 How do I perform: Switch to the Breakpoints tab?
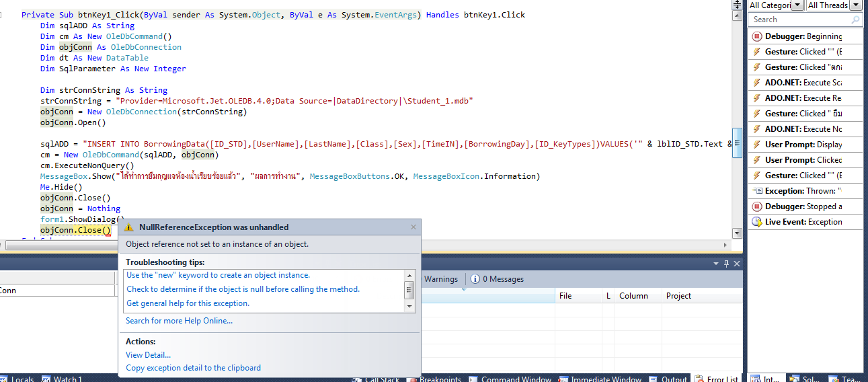tap(435, 379)
